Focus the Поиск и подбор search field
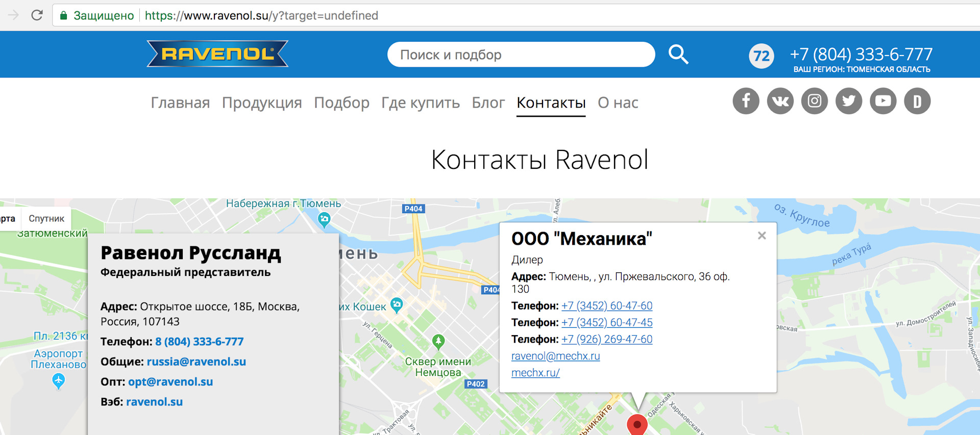Viewport: 980px width, 435px height. (521, 55)
